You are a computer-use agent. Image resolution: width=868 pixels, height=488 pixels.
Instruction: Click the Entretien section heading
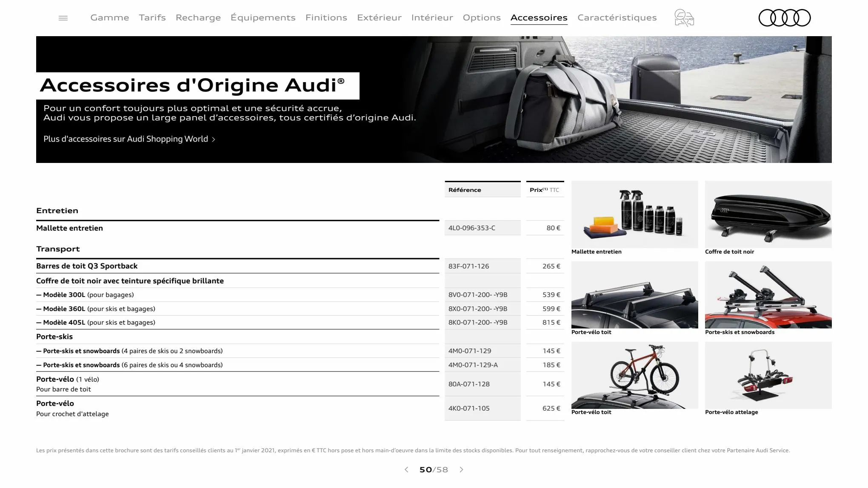click(x=57, y=211)
